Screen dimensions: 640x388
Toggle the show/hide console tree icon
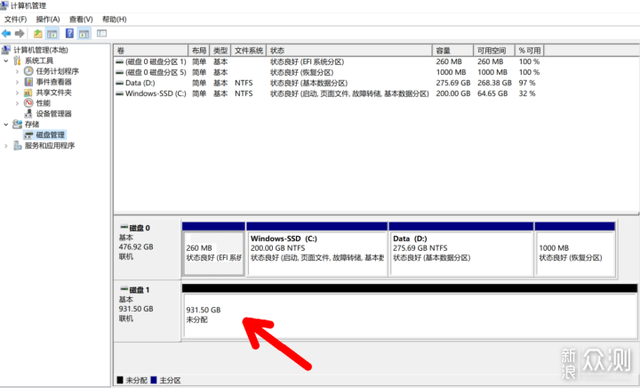point(52,33)
